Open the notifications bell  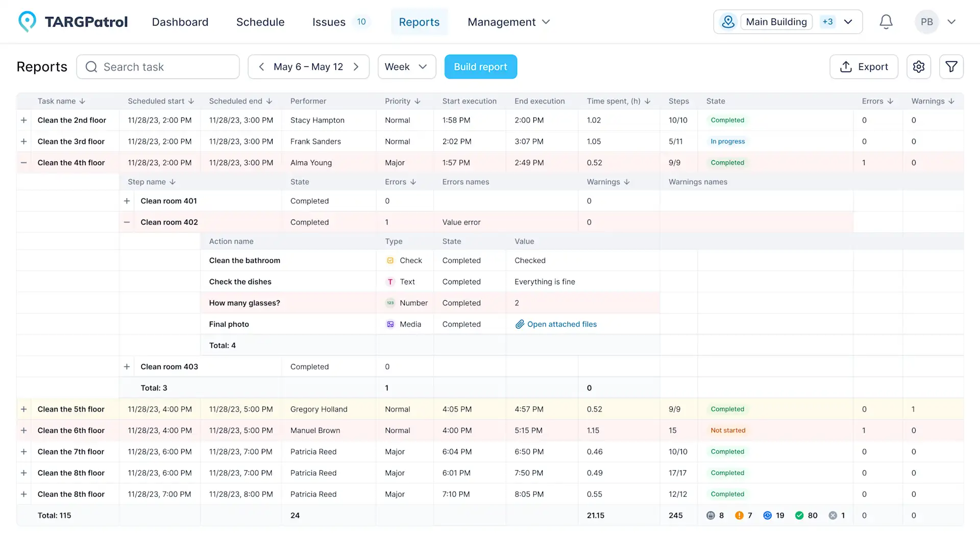click(x=886, y=22)
